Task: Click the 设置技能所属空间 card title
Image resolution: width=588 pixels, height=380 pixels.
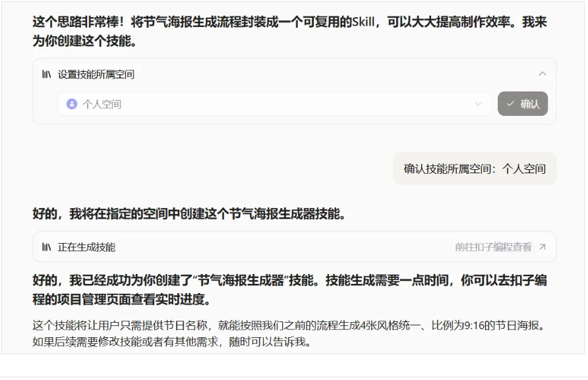Action: tap(96, 74)
